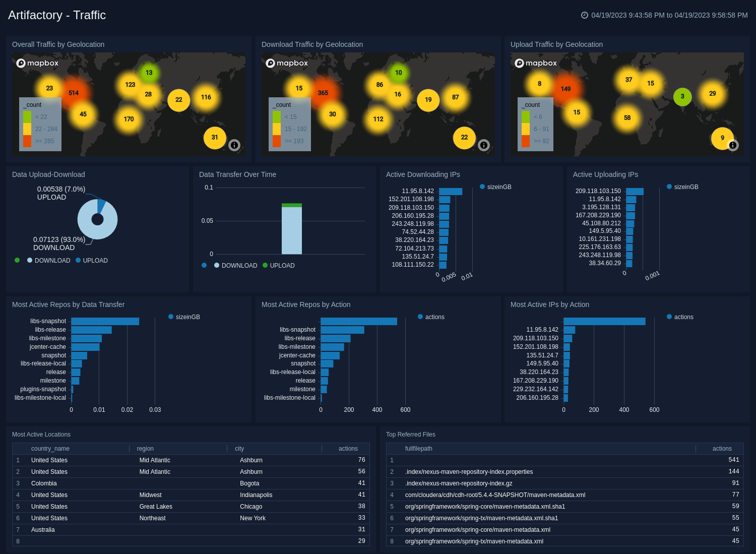The height and width of the screenshot is (554, 756).
Task: Click the green 3 cluster on Upload map
Action: (682, 96)
